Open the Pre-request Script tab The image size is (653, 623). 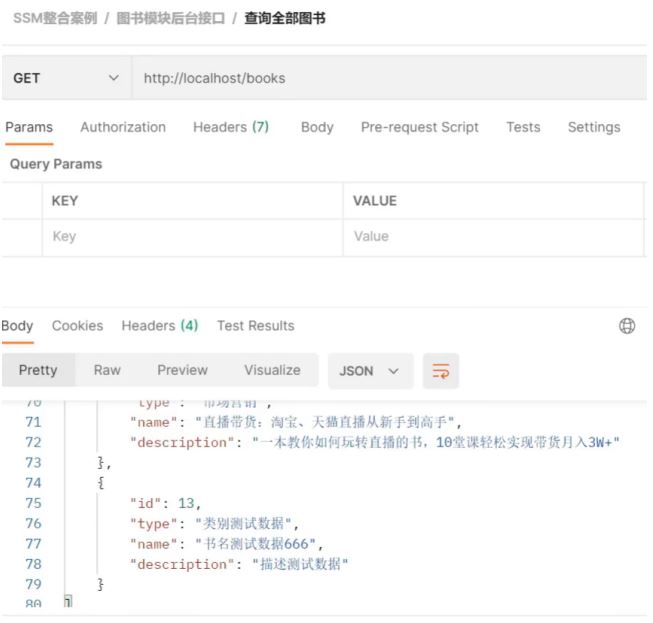[419, 127]
